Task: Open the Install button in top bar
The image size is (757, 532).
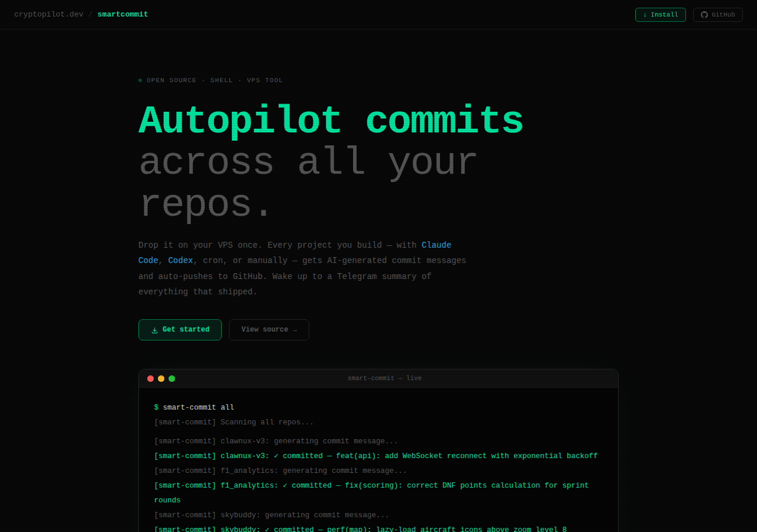Action: coord(660,14)
